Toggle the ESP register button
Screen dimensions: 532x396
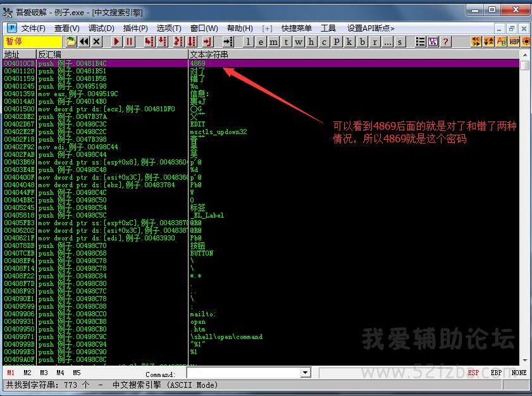pos(473,373)
